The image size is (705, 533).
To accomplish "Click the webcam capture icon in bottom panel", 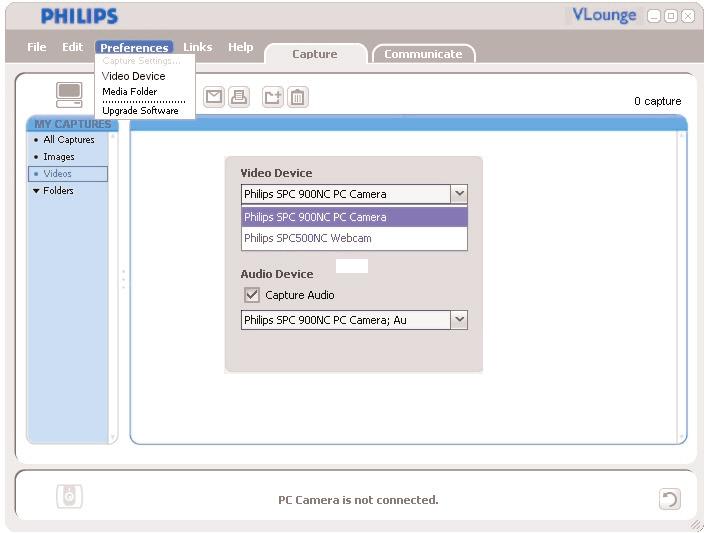I will [69, 497].
